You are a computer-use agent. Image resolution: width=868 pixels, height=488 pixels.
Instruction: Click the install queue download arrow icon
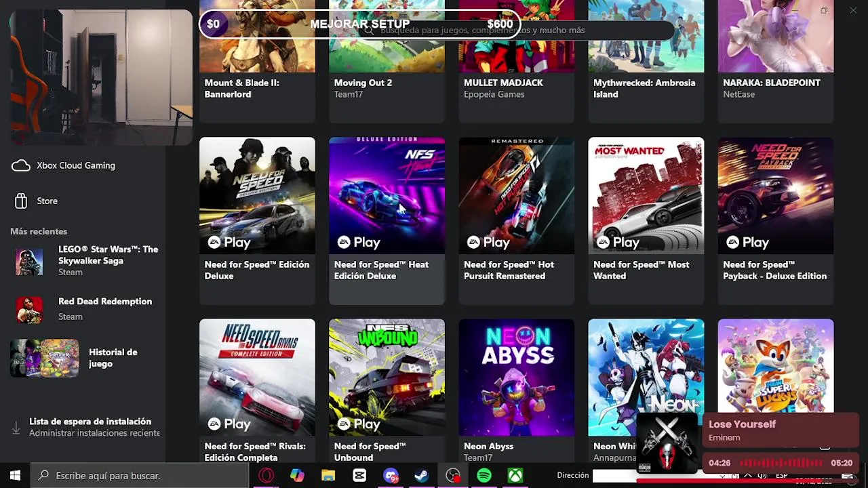coord(16,428)
